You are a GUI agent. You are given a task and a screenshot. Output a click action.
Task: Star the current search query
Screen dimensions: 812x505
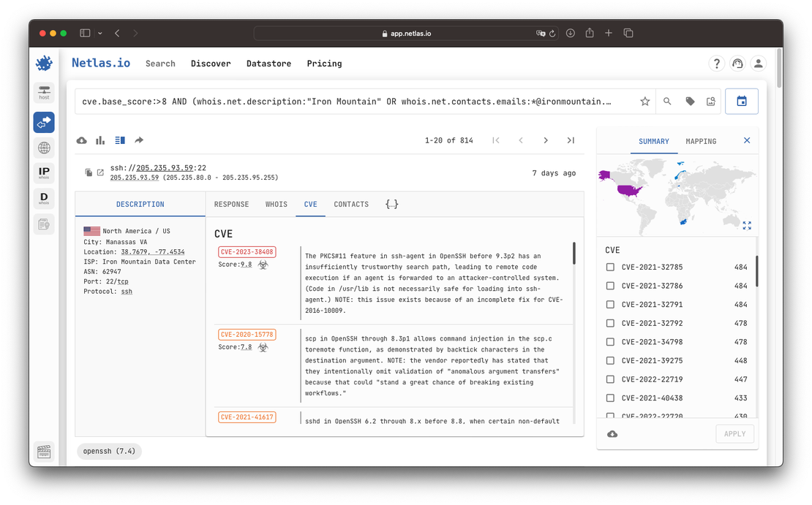click(x=644, y=101)
